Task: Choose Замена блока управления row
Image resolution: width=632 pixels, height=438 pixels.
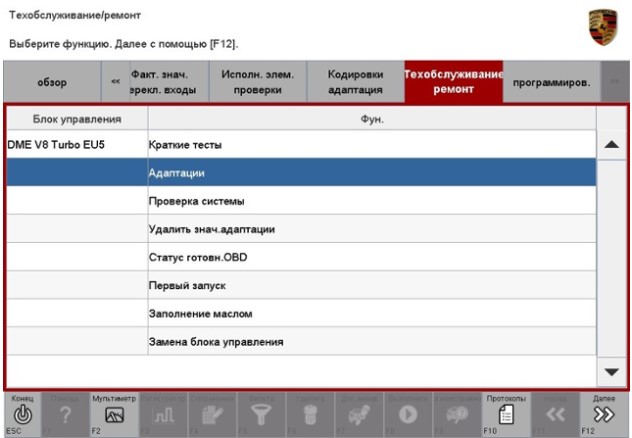Action: (370, 341)
